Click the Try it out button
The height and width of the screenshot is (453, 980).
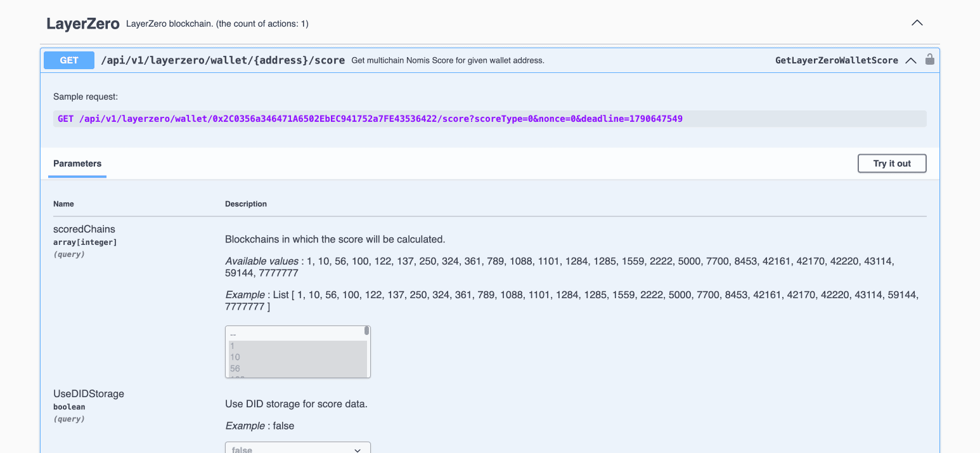(x=891, y=163)
